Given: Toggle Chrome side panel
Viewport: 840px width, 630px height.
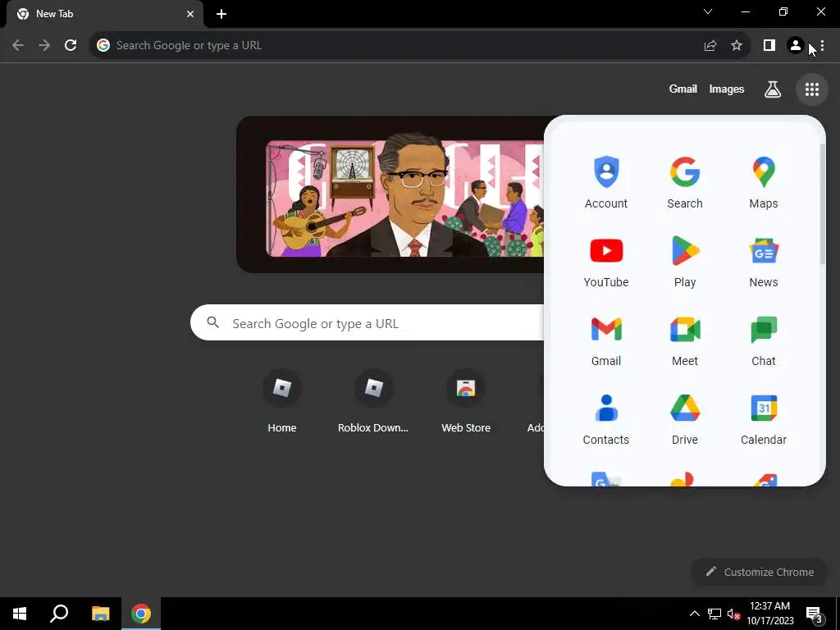Looking at the screenshot, I should (769, 46).
